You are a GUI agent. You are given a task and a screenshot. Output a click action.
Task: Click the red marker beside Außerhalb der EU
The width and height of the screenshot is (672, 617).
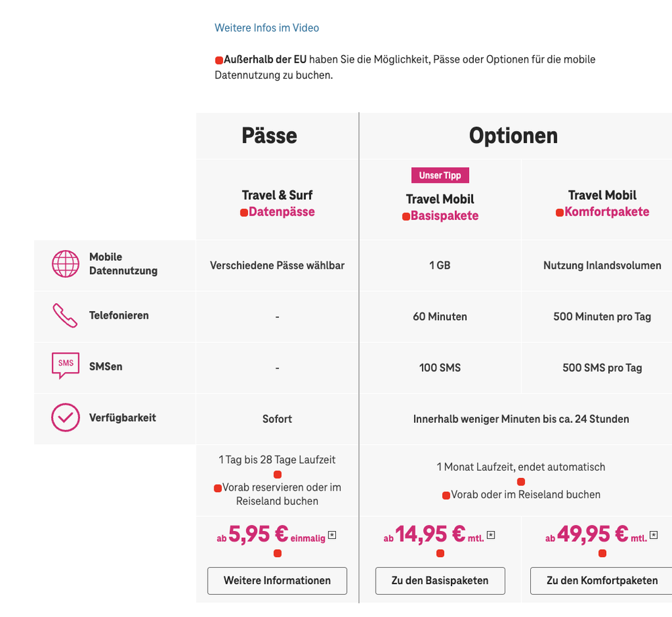tap(218, 60)
